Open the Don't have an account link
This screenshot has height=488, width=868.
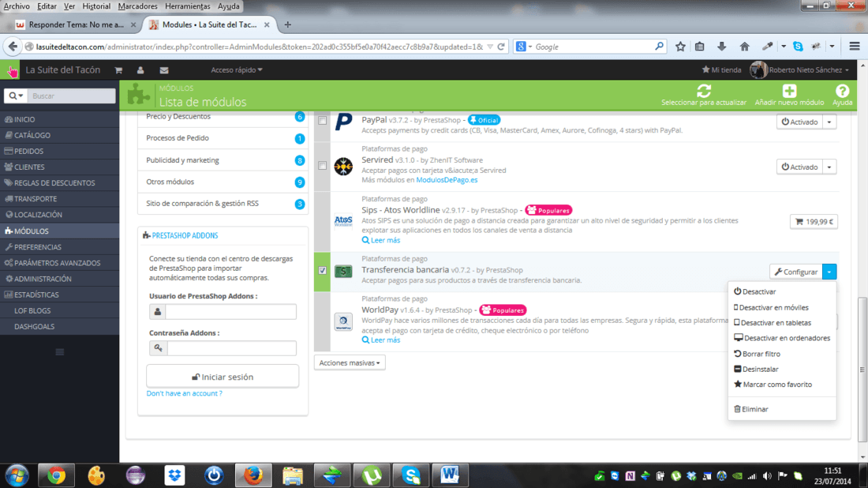(x=185, y=393)
